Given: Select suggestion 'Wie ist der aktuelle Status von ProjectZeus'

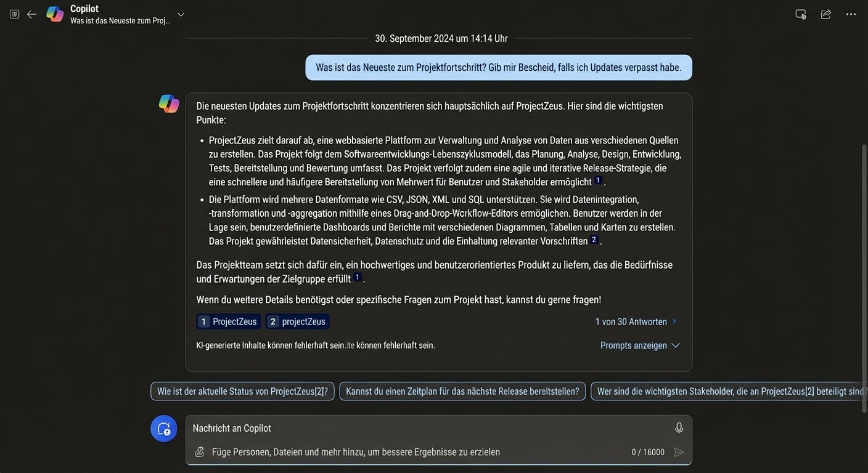Looking at the screenshot, I should pos(242,392).
